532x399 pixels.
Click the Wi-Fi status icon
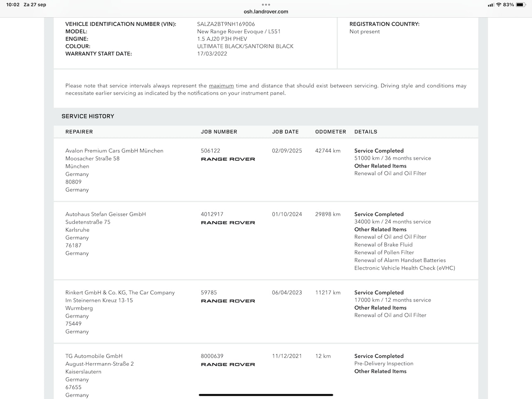pos(498,5)
